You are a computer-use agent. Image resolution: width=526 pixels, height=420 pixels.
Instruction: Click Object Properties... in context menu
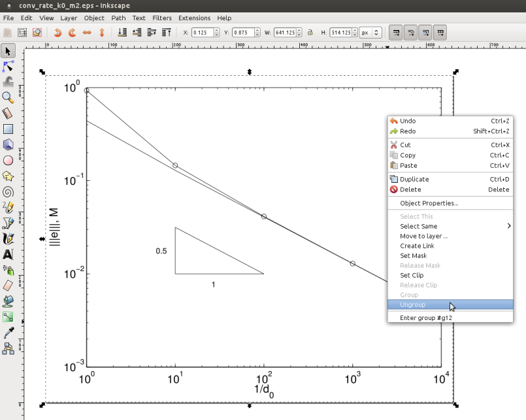[x=429, y=203]
